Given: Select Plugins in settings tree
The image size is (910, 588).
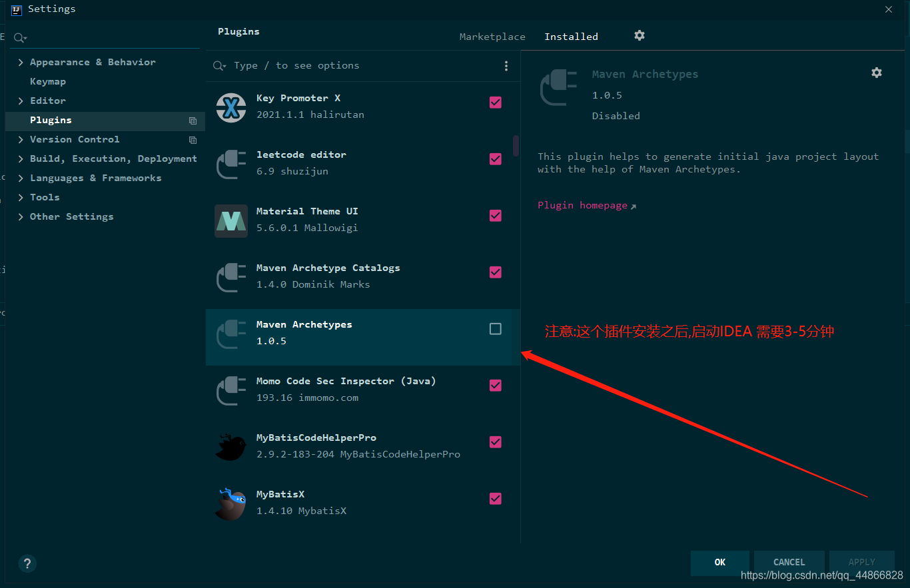Looking at the screenshot, I should 105,121.
